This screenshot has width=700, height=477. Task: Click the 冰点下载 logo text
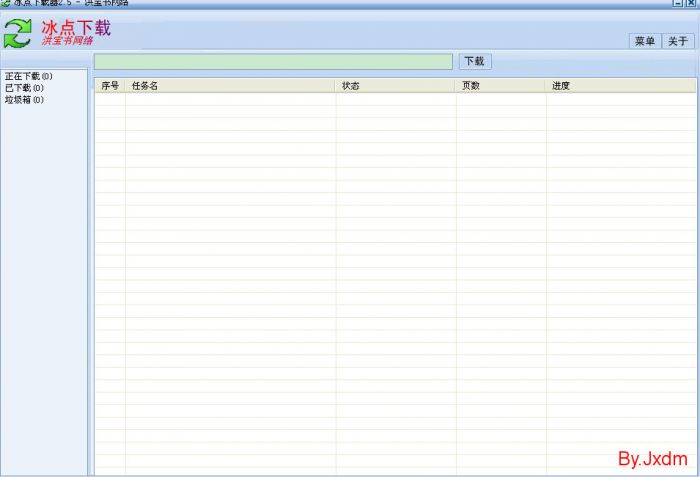coord(76,27)
